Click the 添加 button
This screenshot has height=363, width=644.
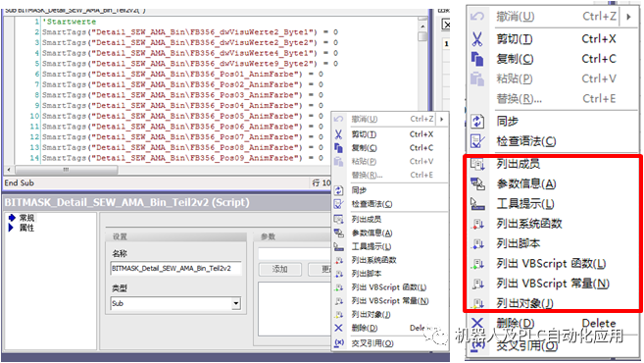280,269
